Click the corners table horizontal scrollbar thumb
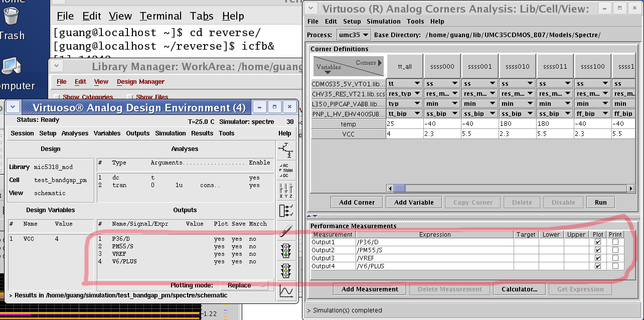The width and height of the screenshot is (644, 320). [x=400, y=189]
